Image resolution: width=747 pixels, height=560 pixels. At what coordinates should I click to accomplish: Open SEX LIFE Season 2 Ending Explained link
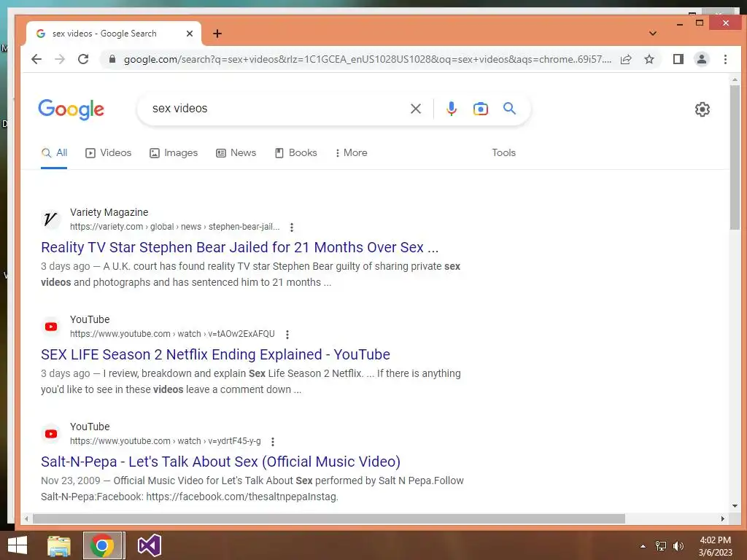[215, 355]
